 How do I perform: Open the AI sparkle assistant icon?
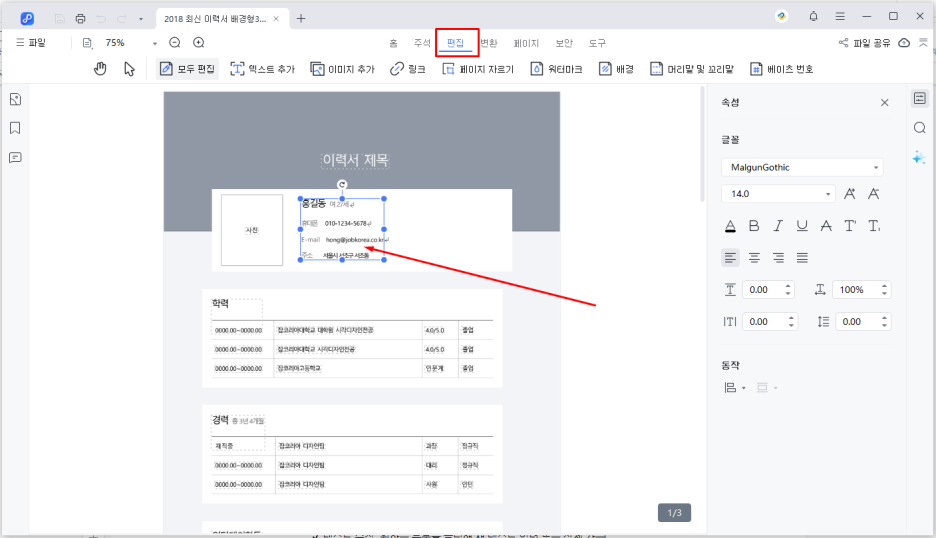[919, 158]
